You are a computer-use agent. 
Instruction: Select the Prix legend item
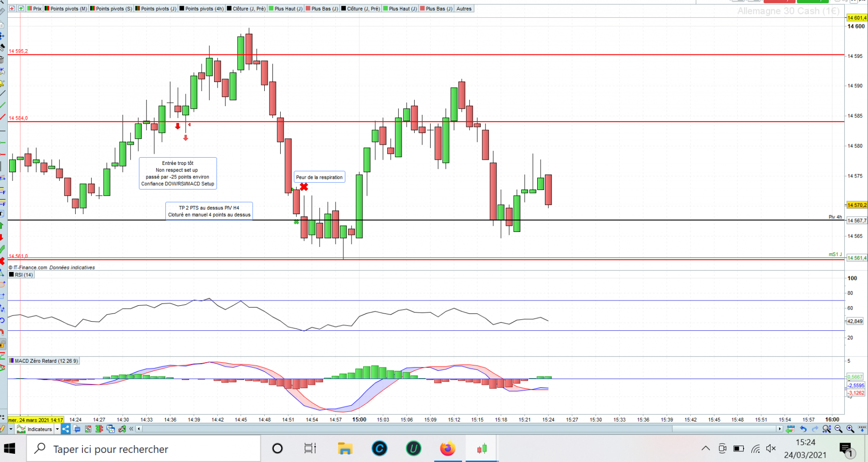(34, 9)
